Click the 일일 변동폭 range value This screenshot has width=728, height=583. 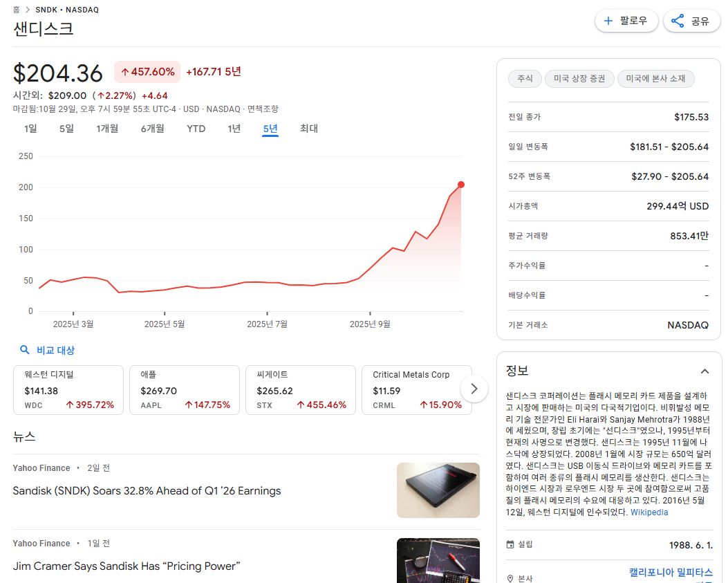click(669, 147)
